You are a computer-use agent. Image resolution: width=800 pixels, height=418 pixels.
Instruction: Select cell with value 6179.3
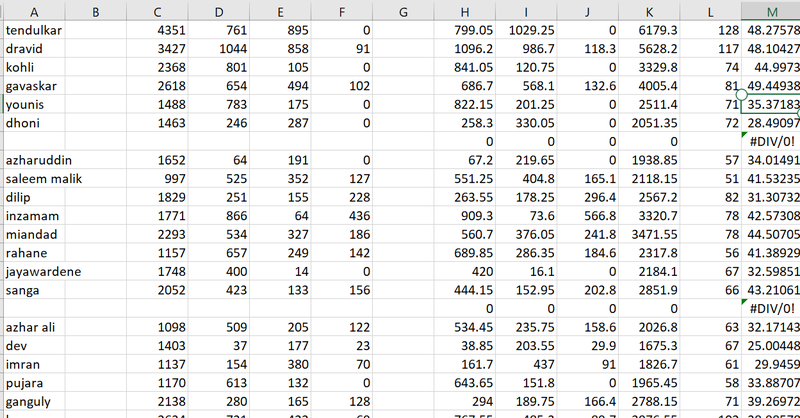coord(649,30)
